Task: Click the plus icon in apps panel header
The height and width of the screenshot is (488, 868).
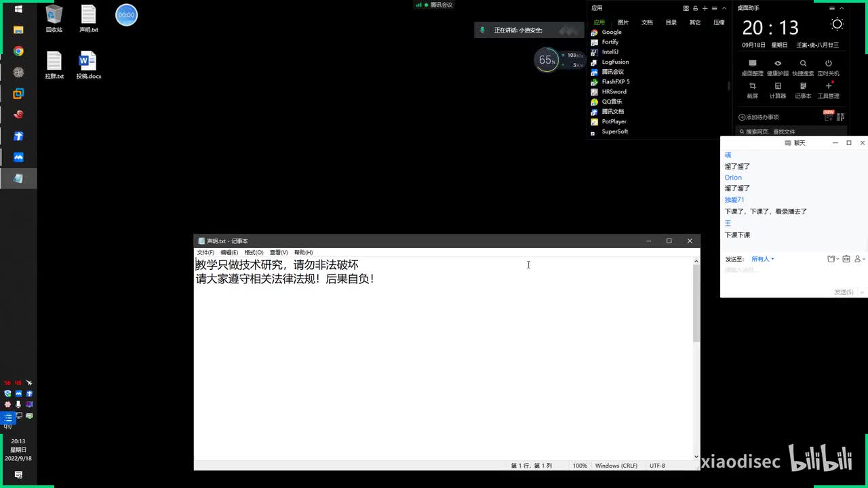Action: [705, 8]
